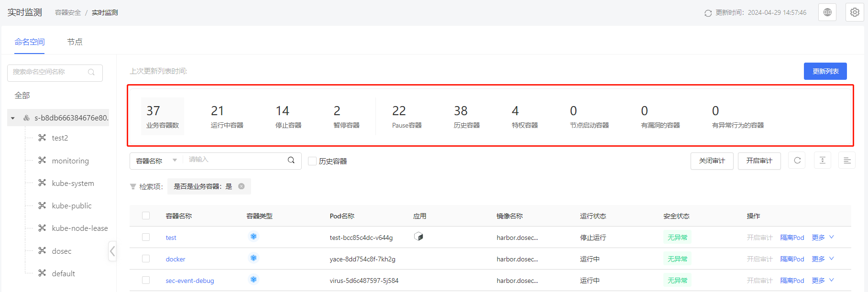Image resolution: width=868 pixels, height=292 pixels.
Task: Click the namespace icon beside dosec
Action: (42, 250)
